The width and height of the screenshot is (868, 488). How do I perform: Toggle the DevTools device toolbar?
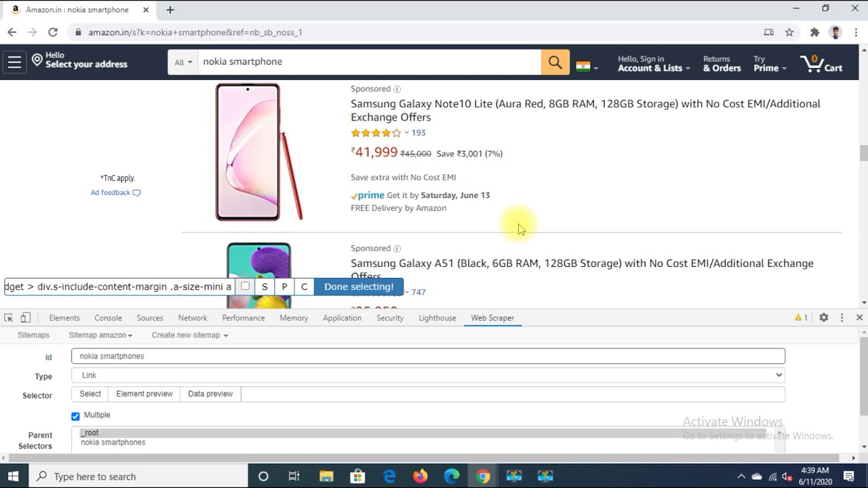25,318
